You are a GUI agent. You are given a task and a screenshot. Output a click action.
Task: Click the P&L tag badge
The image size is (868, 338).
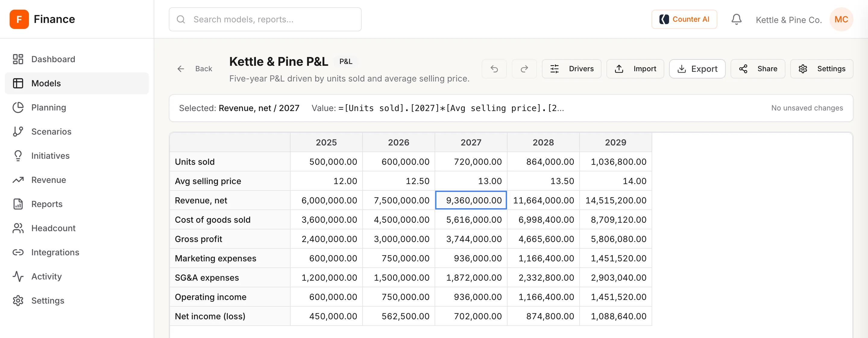point(346,62)
